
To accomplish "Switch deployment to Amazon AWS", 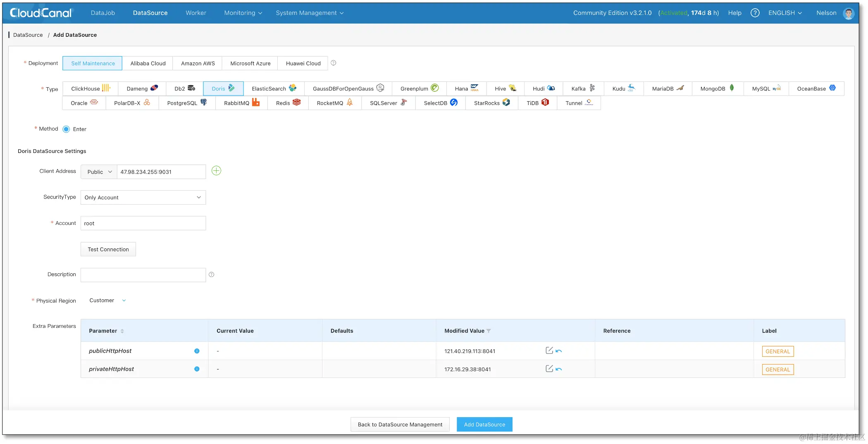I will click(x=198, y=63).
